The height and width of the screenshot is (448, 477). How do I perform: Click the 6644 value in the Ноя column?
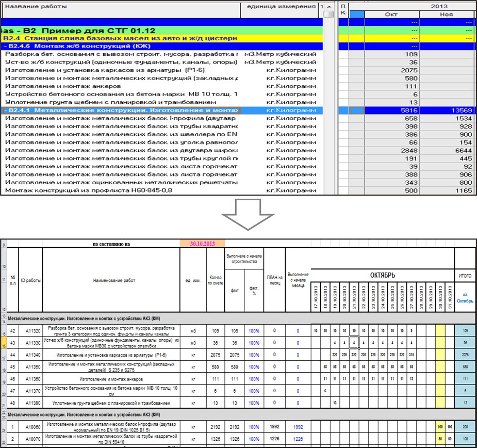pos(464,150)
